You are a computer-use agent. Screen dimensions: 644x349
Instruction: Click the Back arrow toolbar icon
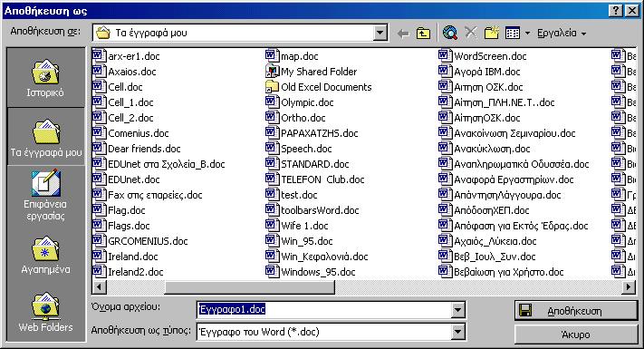tap(403, 34)
